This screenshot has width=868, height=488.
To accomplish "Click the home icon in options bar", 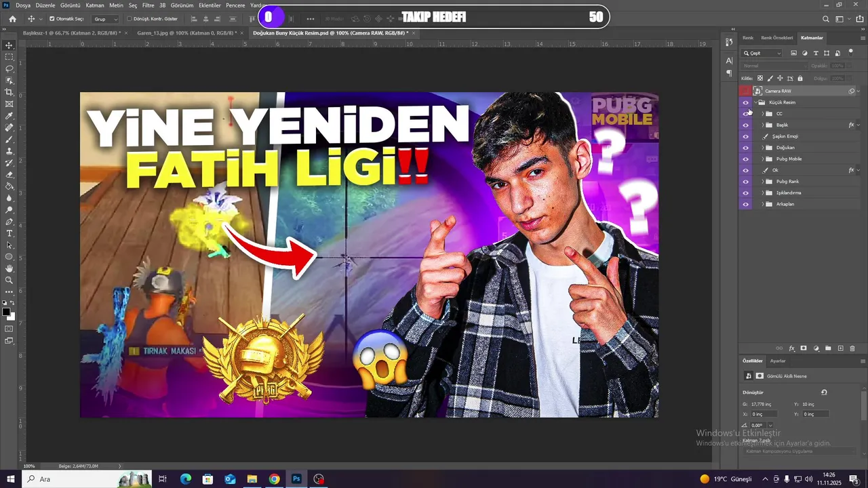I will (x=12, y=19).
